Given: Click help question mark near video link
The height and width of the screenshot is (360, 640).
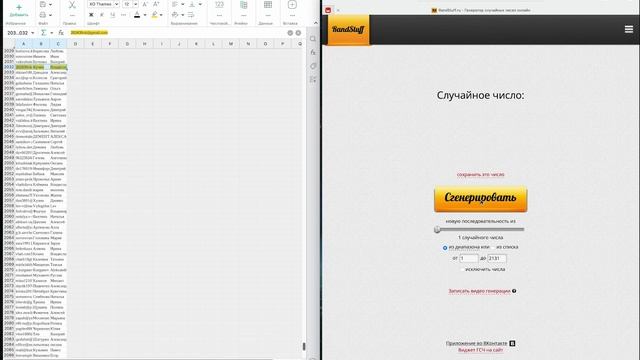Looking at the screenshot, I should 514,291.
